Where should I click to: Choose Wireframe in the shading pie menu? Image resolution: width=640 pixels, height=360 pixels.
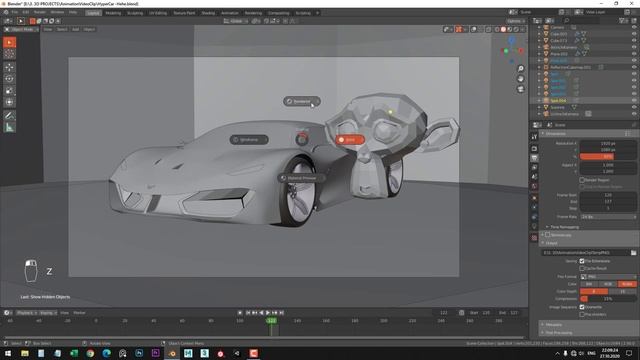pyautogui.click(x=249, y=140)
